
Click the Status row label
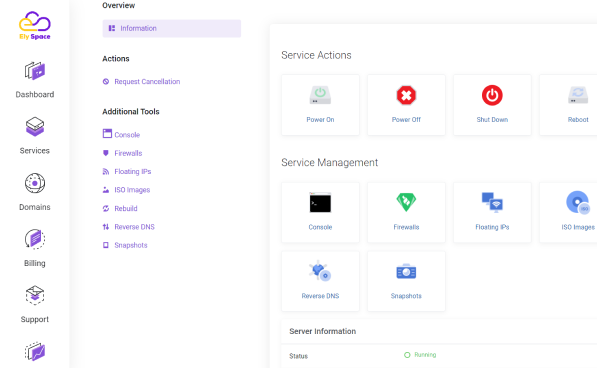coord(298,356)
